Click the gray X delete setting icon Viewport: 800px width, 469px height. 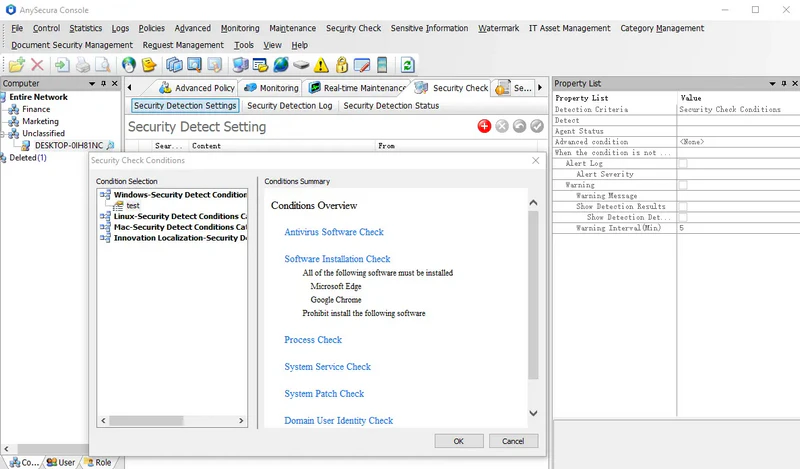coord(502,126)
